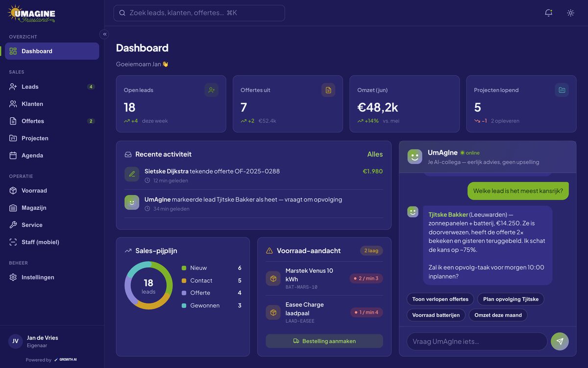Open the Tjitske Bakker heet lead activity
The width and height of the screenshot is (588, 368).
(254, 204)
